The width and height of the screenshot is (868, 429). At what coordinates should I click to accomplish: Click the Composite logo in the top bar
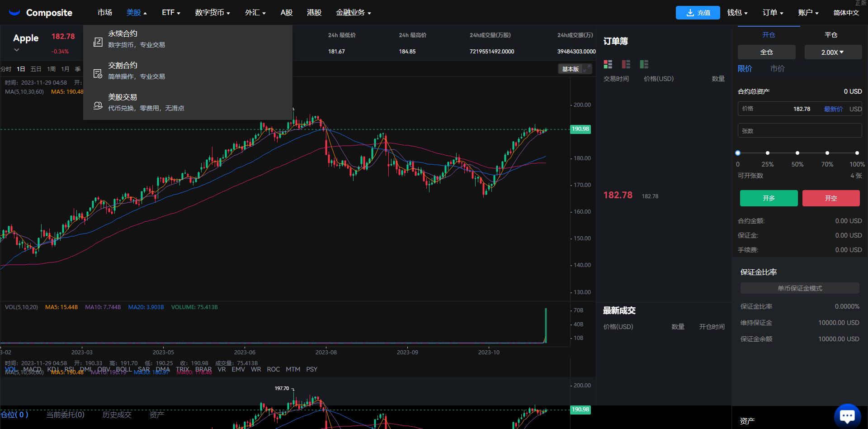click(41, 12)
